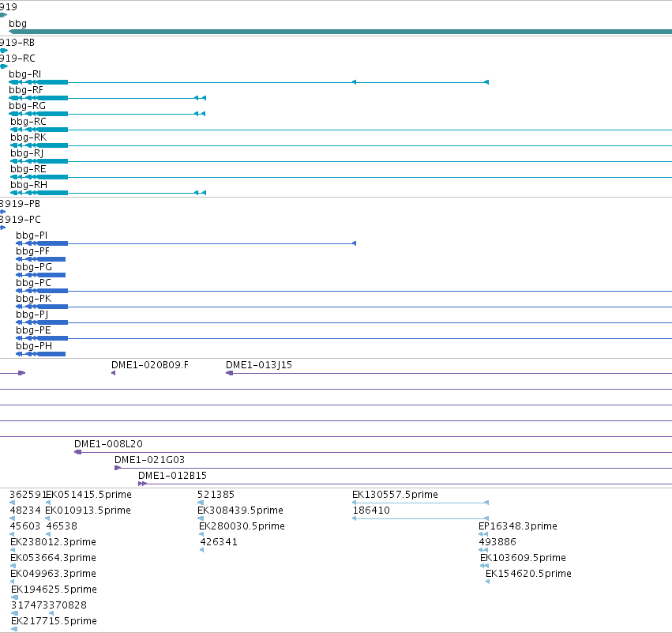This screenshot has width=672, height=633.
Task: Select EST label EK049963.3prime
Action: 53,574
